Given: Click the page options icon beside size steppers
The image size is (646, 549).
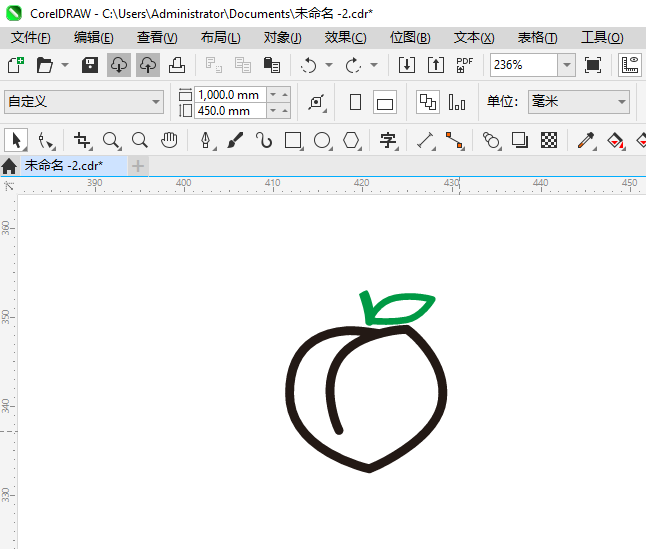Looking at the screenshot, I should [317, 102].
